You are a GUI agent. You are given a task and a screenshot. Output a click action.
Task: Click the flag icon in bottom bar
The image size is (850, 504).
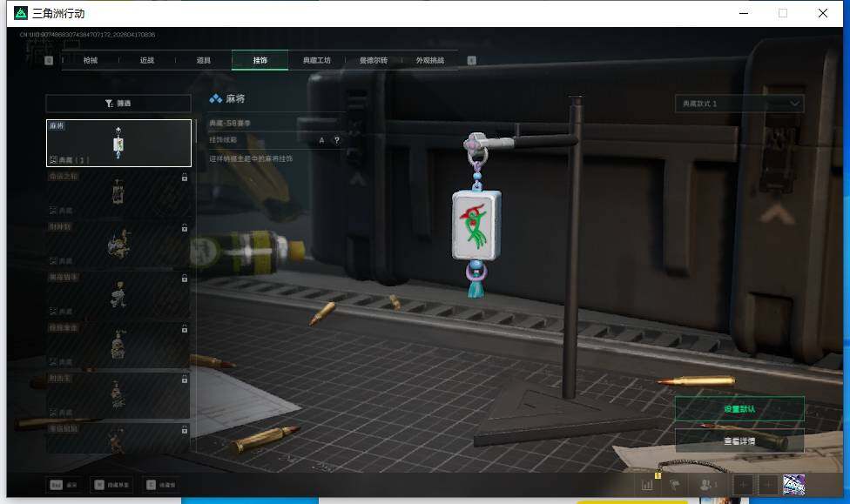click(x=675, y=485)
